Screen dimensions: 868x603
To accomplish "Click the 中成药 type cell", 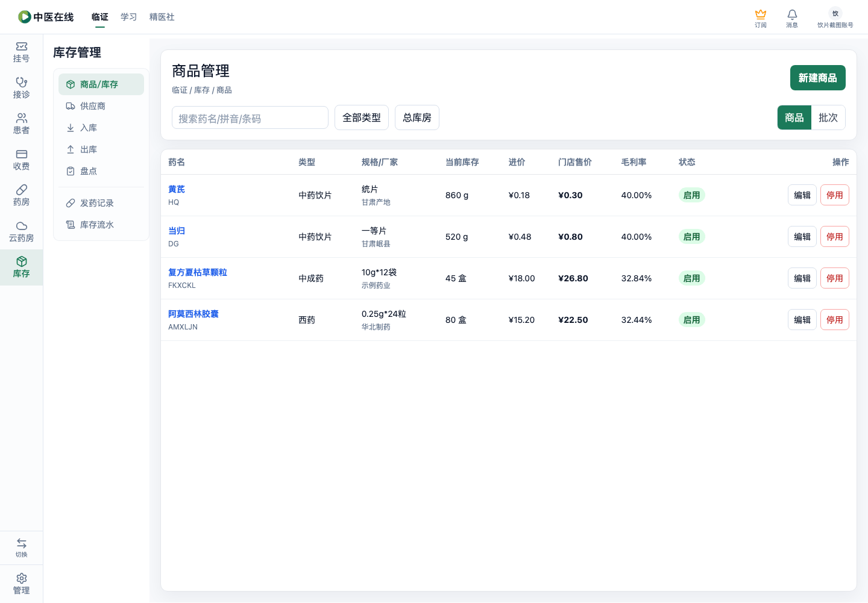I will click(x=311, y=278).
